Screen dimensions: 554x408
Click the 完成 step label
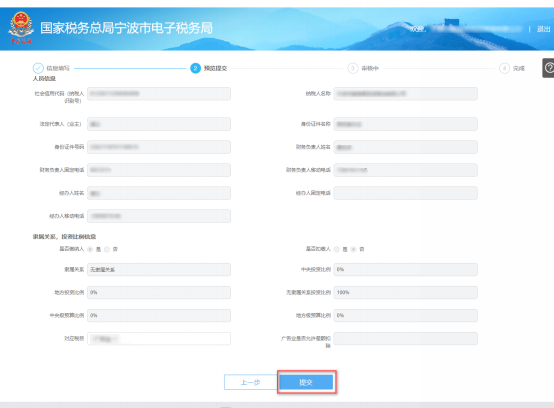[519, 68]
